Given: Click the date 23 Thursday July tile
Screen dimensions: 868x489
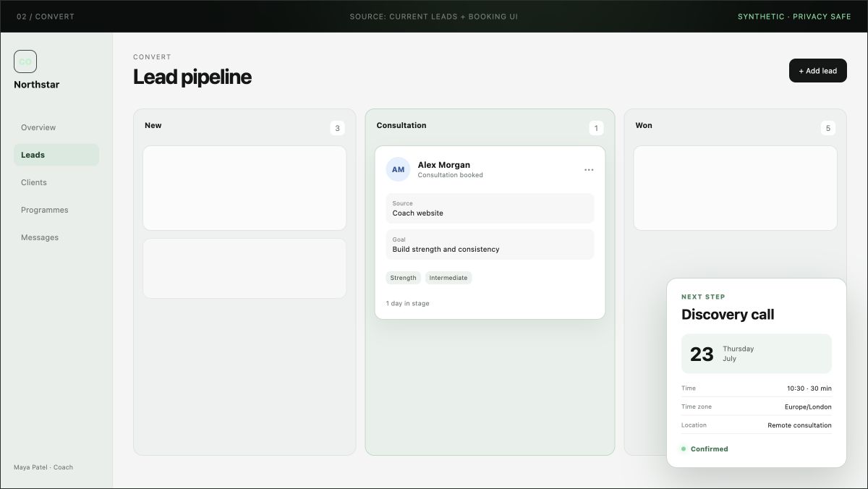Looking at the screenshot, I should pyautogui.click(x=757, y=354).
